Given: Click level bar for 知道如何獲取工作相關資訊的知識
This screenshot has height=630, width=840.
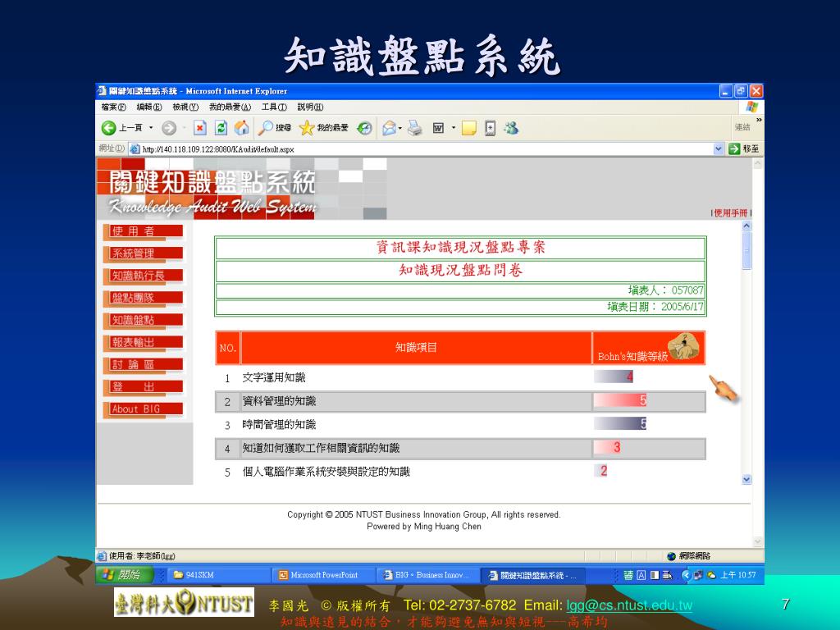Looking at the screenshot, I should pos(607,447).
